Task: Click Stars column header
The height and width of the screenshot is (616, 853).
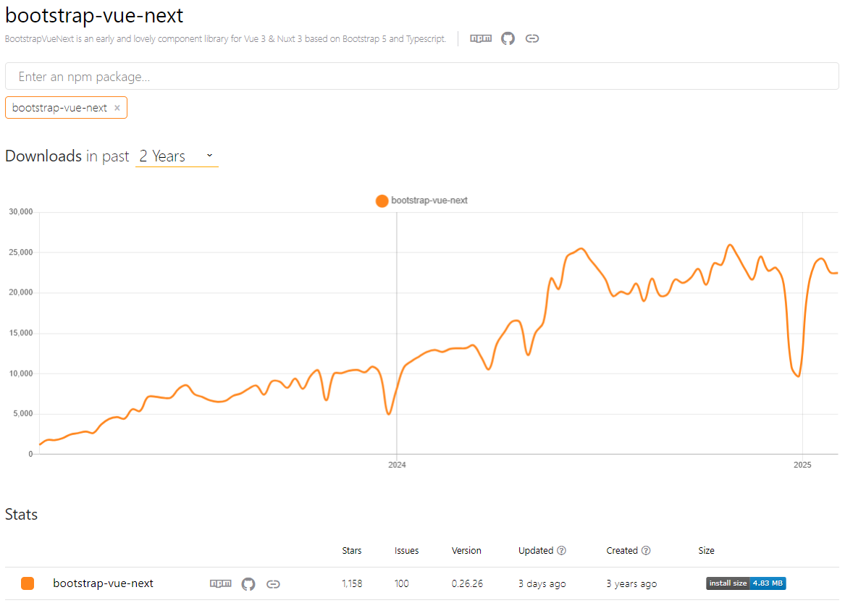Action: (352, 551)
